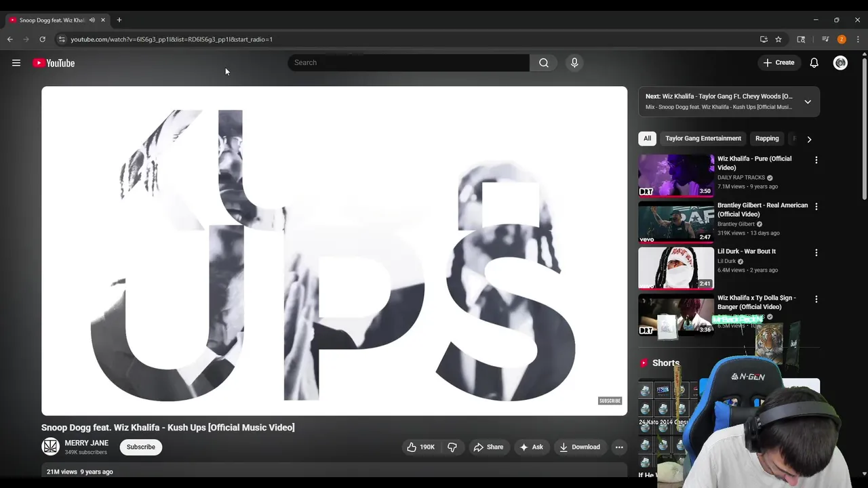Click the browser back arrow
The width and height of the screenshot is (868, 488).
click(x=10, y=39)
